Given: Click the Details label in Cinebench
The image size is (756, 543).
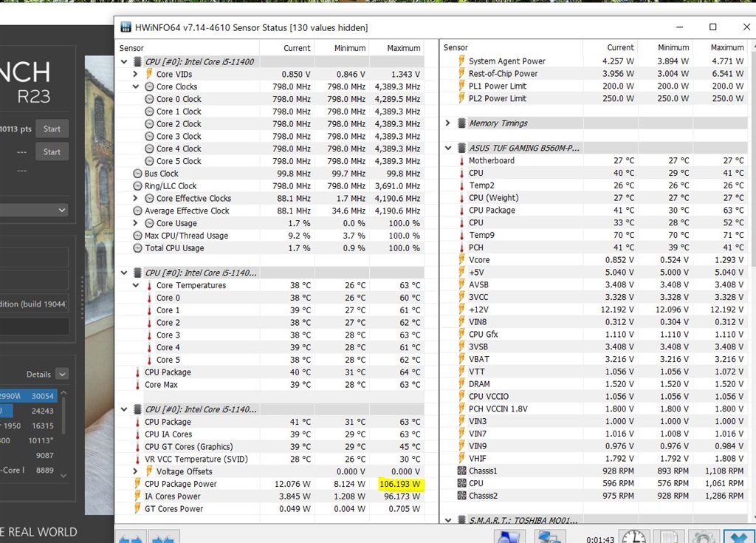Looking at the screenshot, I should [x=38, y=374].
